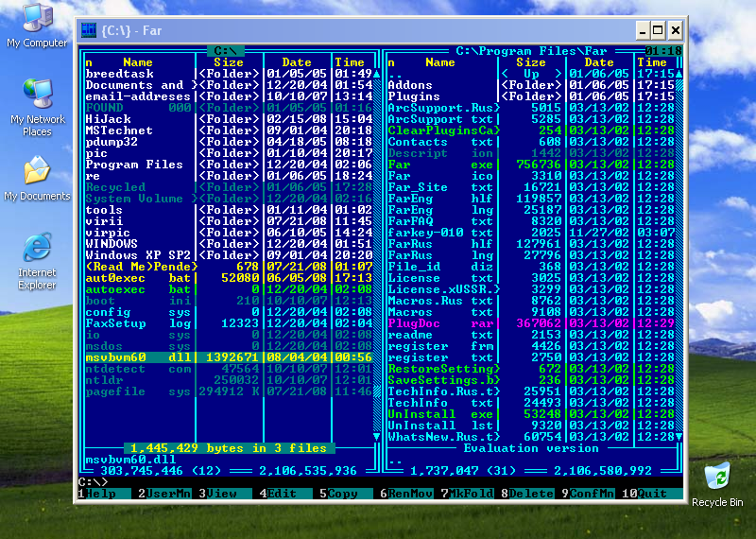Go up via the .. entry in right panel
The width and height of the screenshot is (756, 539).
531,74
